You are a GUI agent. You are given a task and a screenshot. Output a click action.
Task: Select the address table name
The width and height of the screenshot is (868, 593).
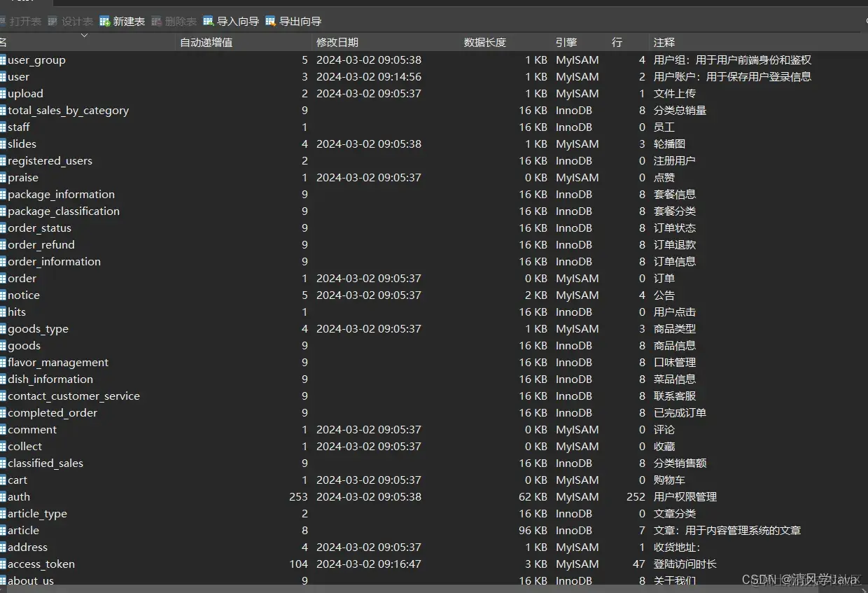click(x=28, y=547)
